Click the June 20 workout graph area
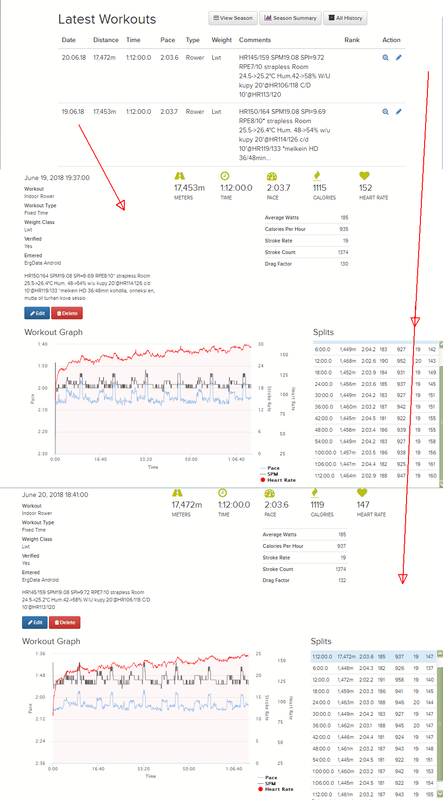This screenshot has height=800, width=443. pyautogui.click(x=151, y=708)
